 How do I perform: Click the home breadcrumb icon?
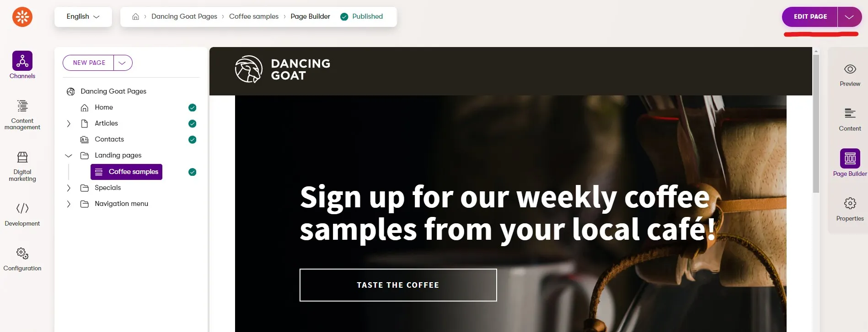click(135, 16)
